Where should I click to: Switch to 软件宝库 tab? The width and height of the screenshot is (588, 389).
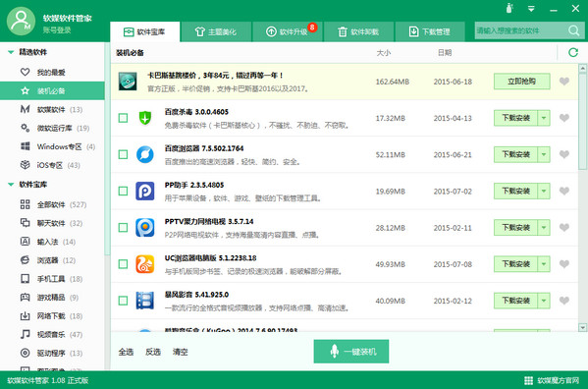[x=144, y=31]
